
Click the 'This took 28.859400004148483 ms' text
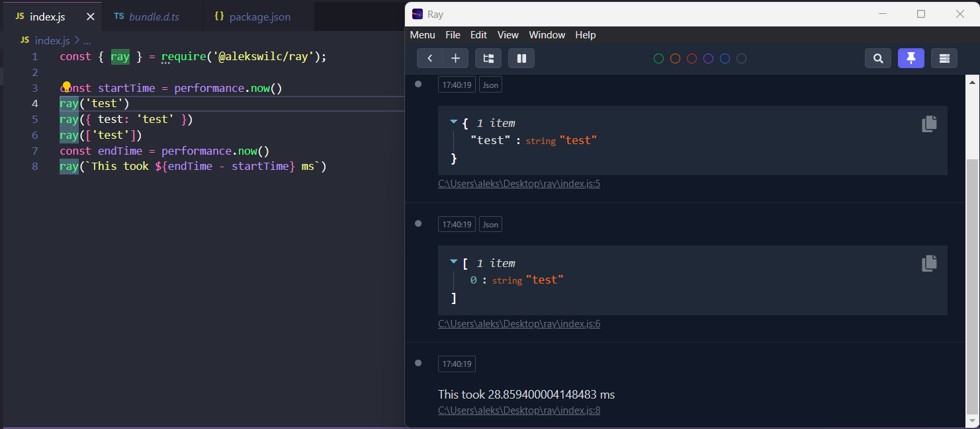point(526,395)
